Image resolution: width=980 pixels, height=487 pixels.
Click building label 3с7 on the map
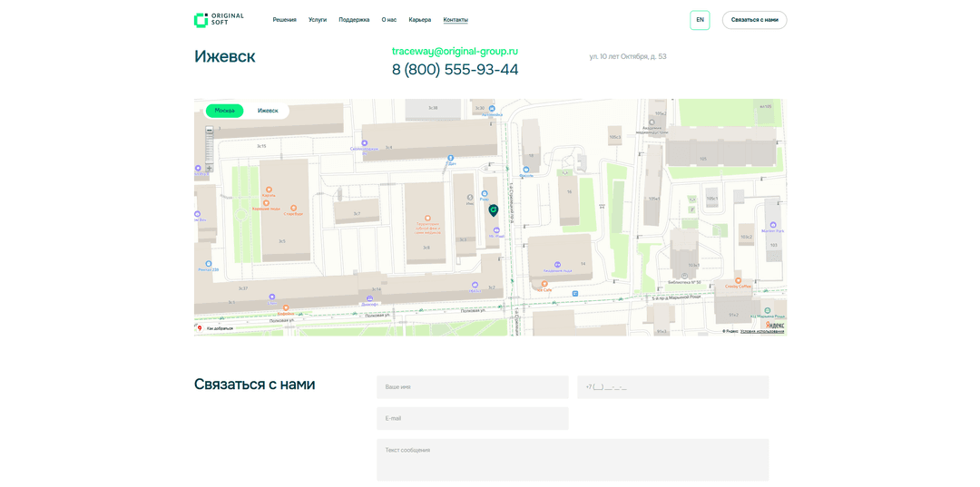357,213
